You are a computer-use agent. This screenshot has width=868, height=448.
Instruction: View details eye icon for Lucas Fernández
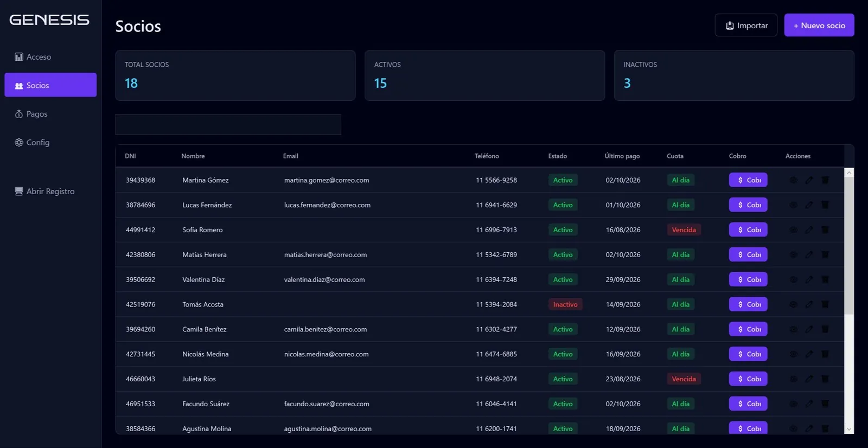pos(793,205)
